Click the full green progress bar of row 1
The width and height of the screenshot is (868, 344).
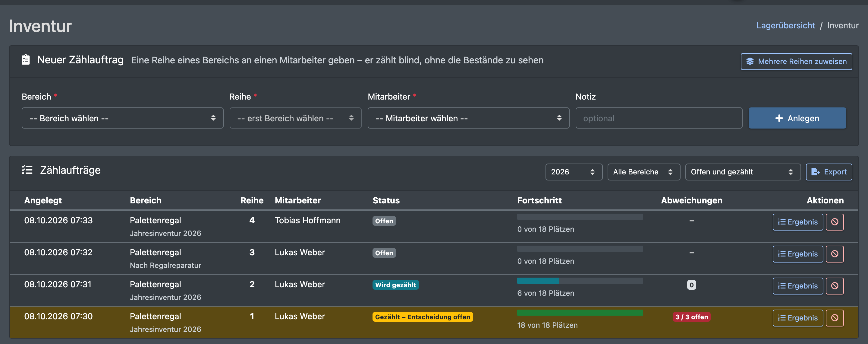pos(580,313)
